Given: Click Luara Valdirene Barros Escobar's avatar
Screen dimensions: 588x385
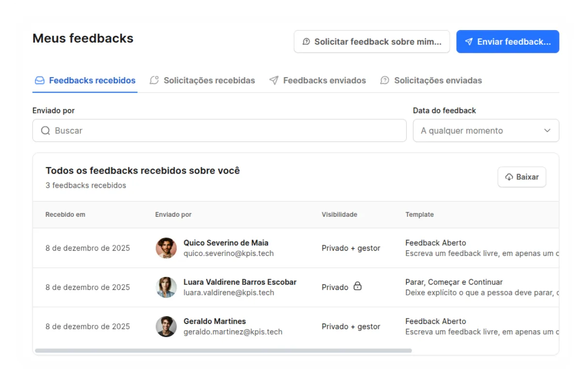Looking at the screenshot, I should click(x=166, y=287).
